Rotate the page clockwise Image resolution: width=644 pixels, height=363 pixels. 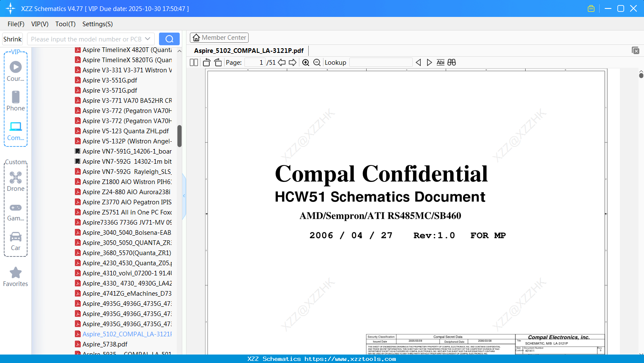[218, 63]
